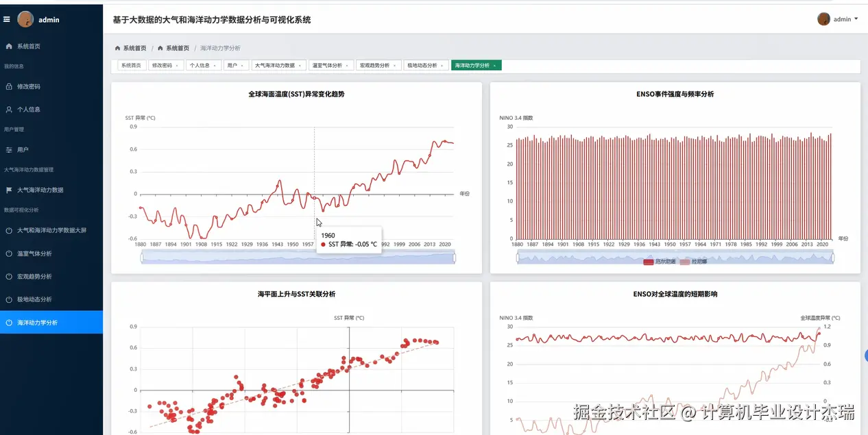This screenshot has width=868, height=435.
Task: Click second 系统首页 breadcrumb link
Action: 178,48
